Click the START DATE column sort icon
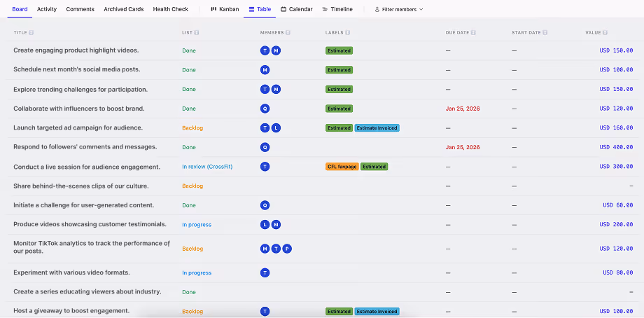Viewport: 644px width, 318px height. click(x=545, y=33)
